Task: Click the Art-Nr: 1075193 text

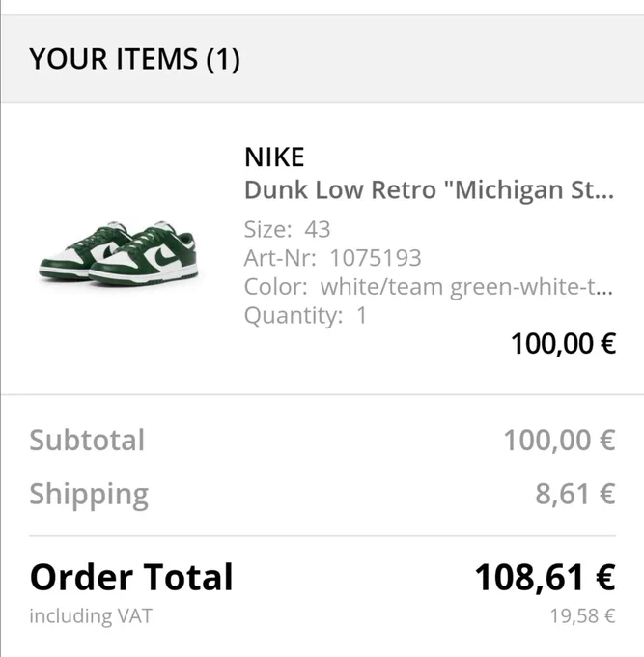Action: (333, 258)
